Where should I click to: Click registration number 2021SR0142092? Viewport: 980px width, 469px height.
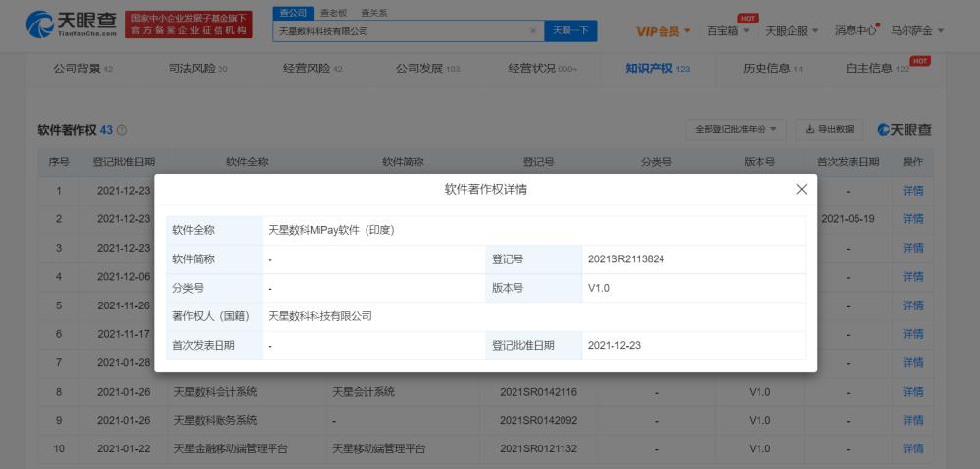(538, 420)
